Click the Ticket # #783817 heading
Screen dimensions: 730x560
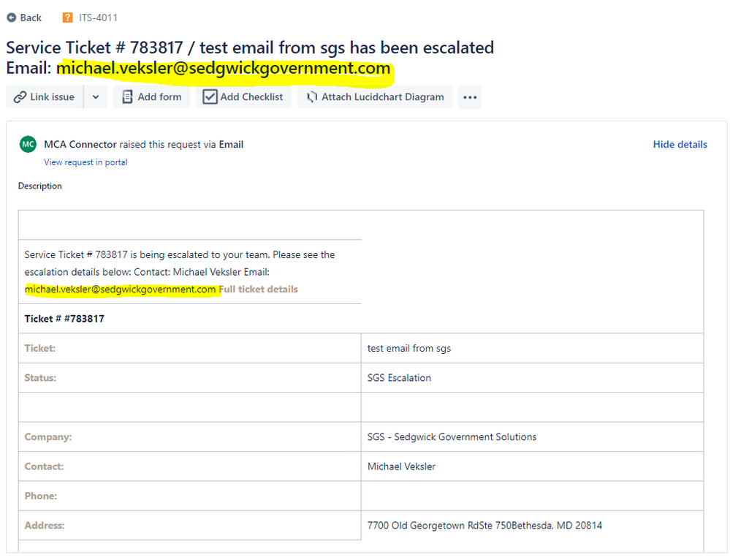[64, 319]
